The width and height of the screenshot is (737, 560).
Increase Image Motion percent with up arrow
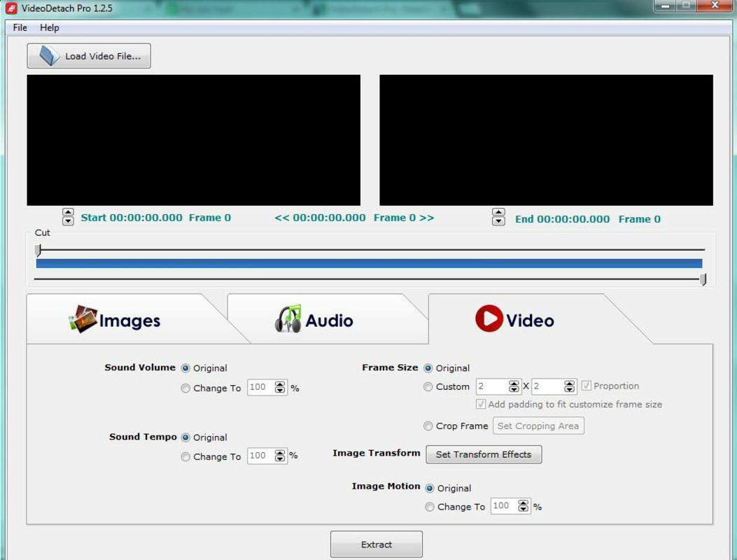point(523,503)
